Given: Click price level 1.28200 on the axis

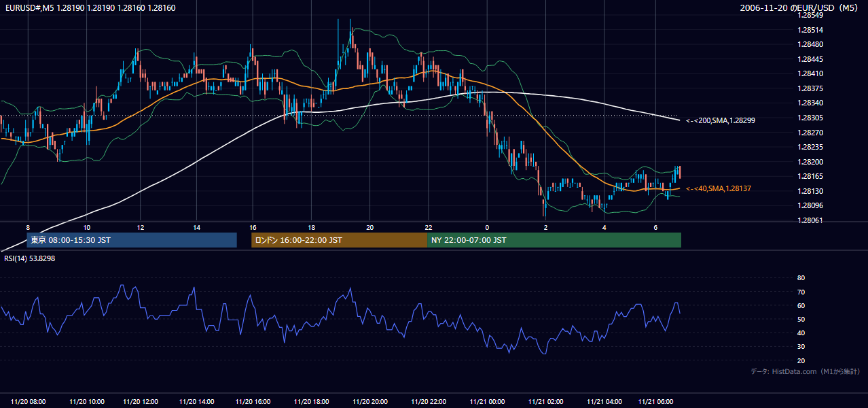Looking at the screenshot, I should (810, 162).
